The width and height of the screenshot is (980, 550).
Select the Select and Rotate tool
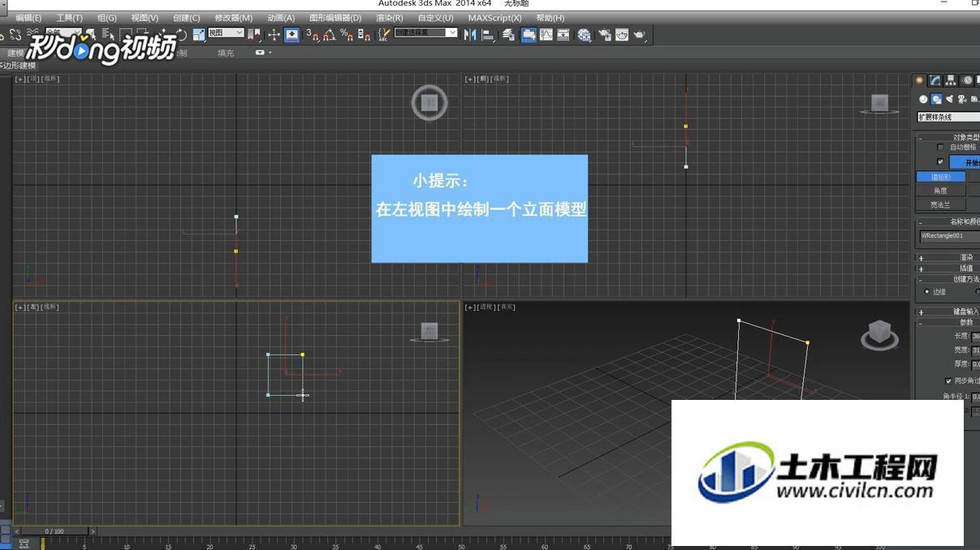[182, 34]
